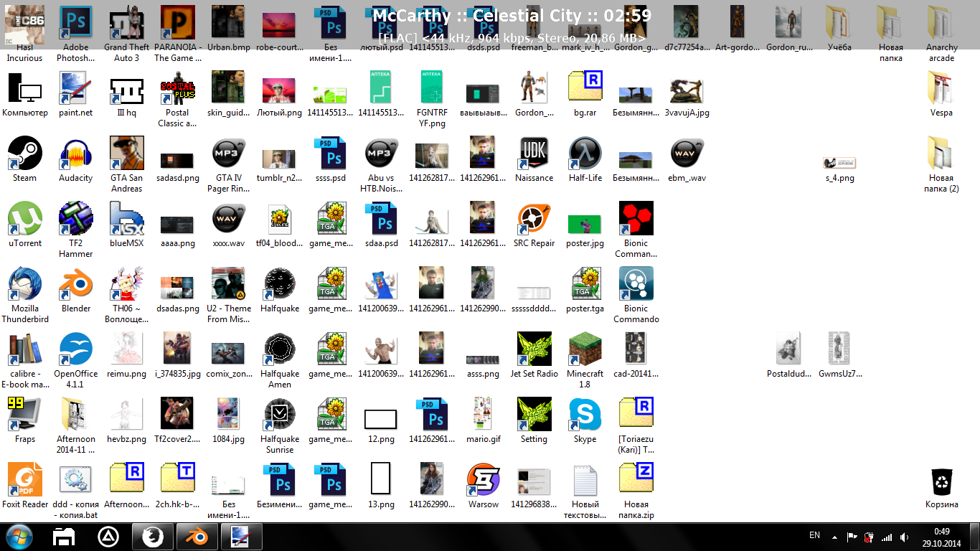Select the Jet Set Radio shortcut

(x=534, y=350)
